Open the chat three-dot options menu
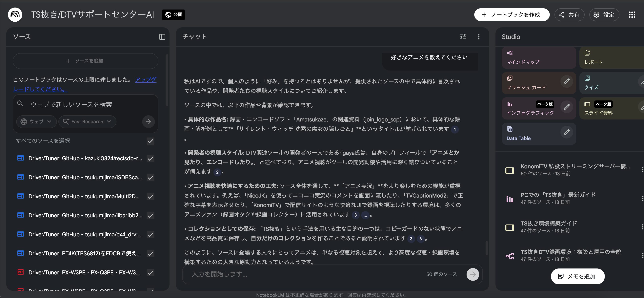This screenshot has width=644, height=298. pyautogui.click(x=478, y=37)
